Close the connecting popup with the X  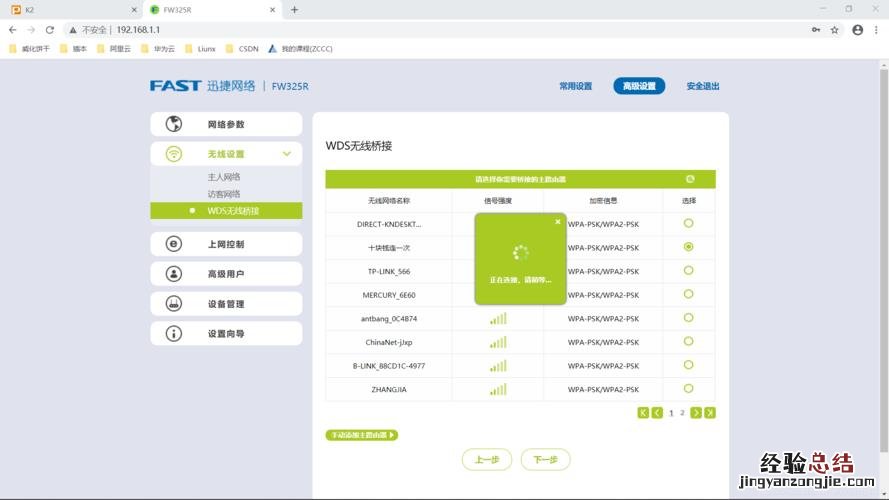click(558, 221)
